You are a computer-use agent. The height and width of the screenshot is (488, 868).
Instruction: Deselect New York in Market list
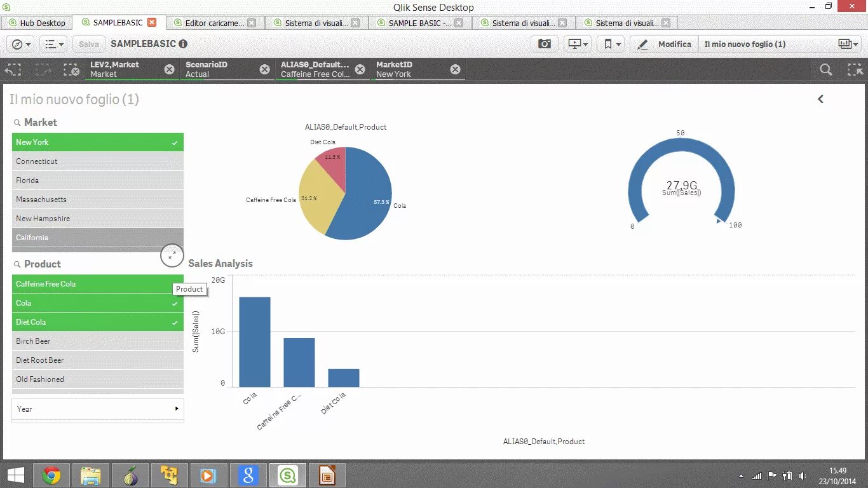[98, 142]
